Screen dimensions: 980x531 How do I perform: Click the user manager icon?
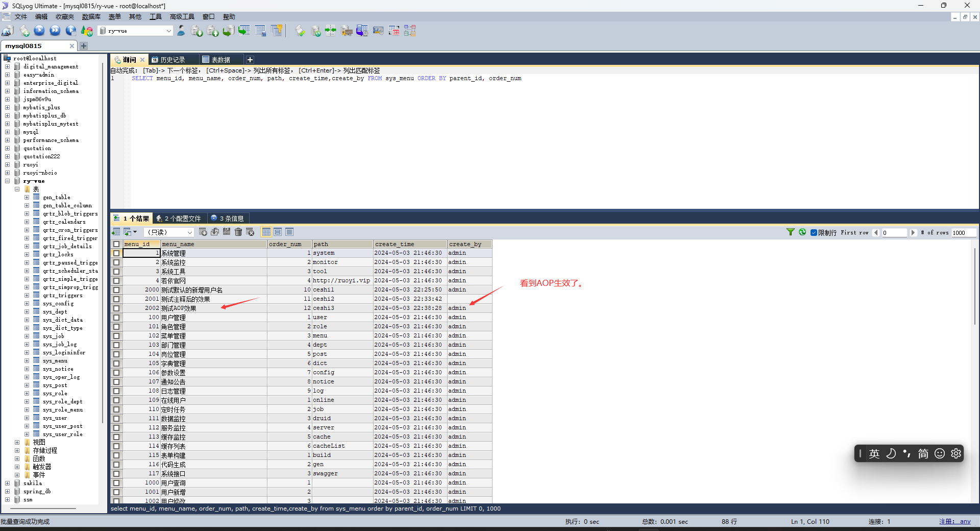point(181,31)
